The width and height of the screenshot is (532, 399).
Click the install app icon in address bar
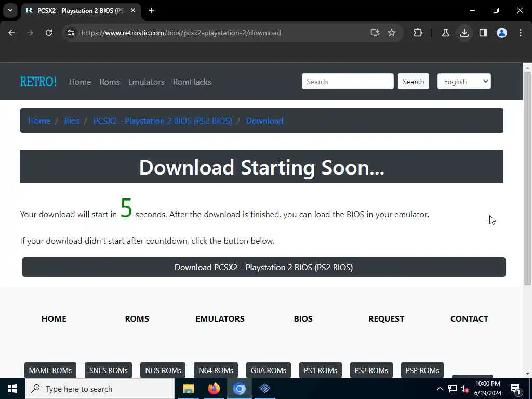coord(375,33)
